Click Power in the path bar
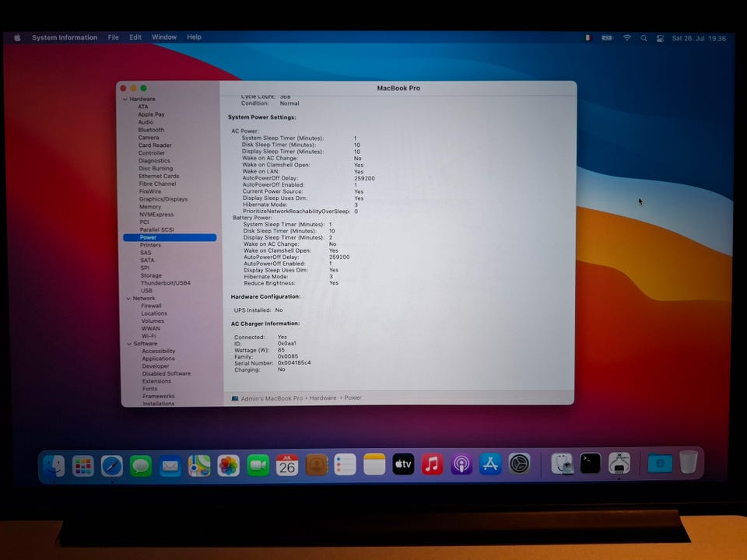Screen dimensions: 747x560 point(352,397)
